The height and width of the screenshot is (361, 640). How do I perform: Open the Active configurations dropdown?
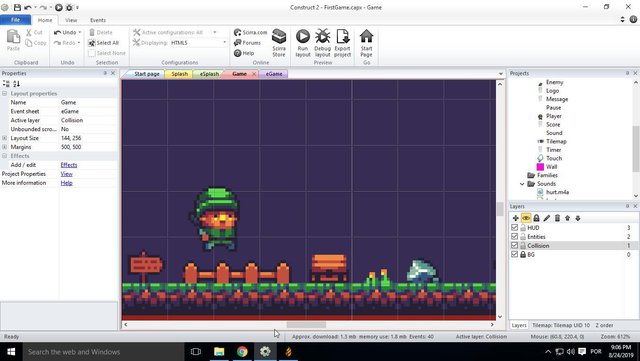215,32
